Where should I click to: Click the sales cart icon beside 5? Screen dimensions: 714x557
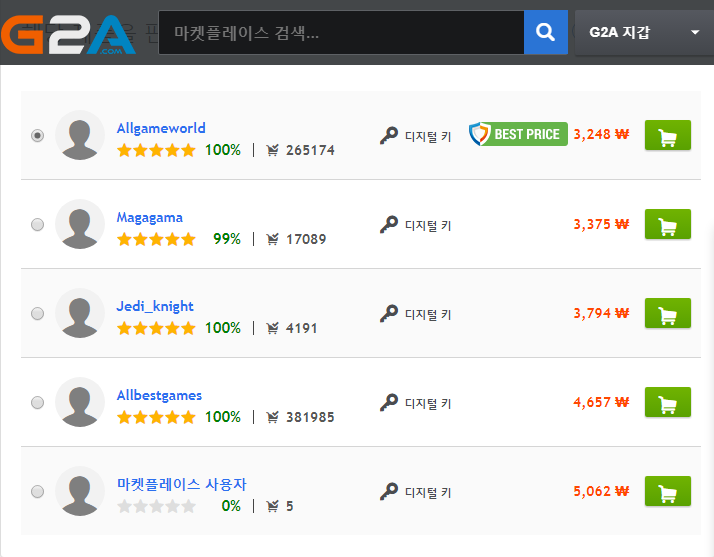[x=272, y=506]
